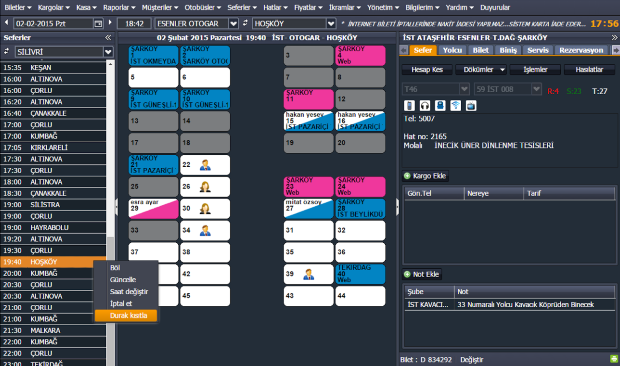The image size is (620, 366).
Task: Select empty seat 32
Action: 360,230
